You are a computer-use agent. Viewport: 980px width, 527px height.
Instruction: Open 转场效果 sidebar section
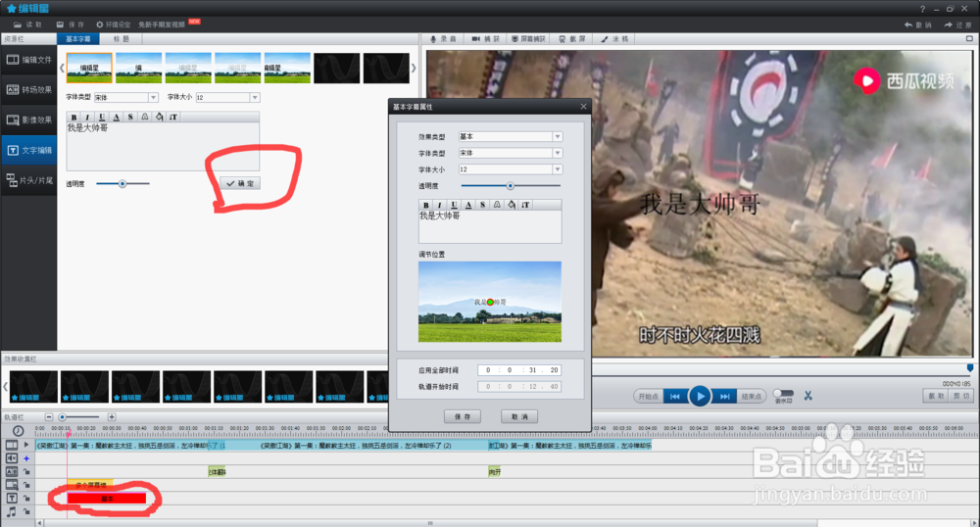click(28, 90)
